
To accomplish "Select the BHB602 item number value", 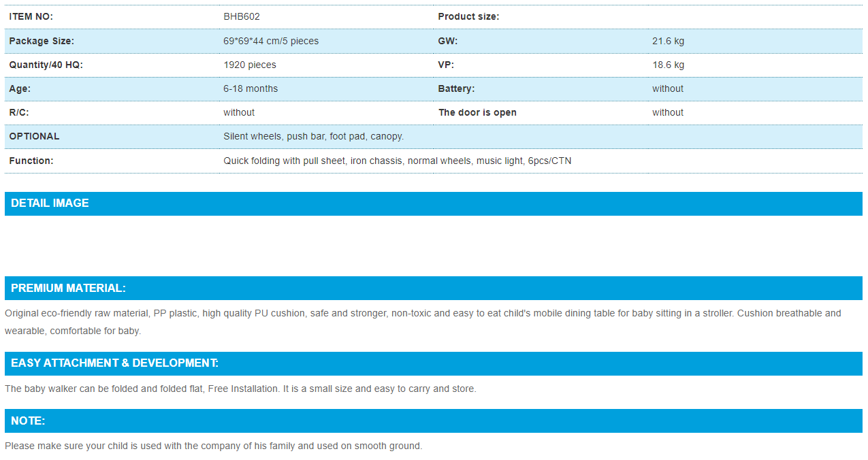I will click(241, 16).
